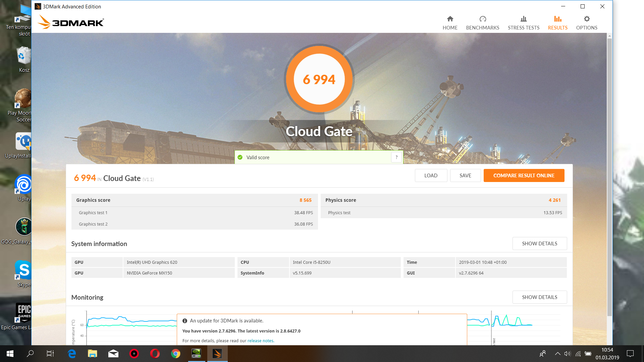Open the release notes link

(x=261, y=341)
